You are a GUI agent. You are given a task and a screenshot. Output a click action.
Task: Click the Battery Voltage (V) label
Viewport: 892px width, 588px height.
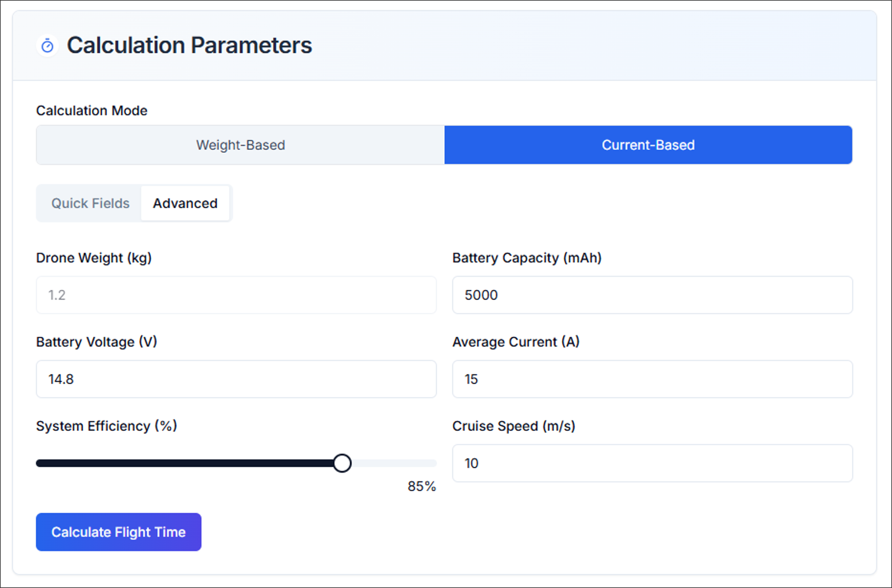click(x=96, y=342)
